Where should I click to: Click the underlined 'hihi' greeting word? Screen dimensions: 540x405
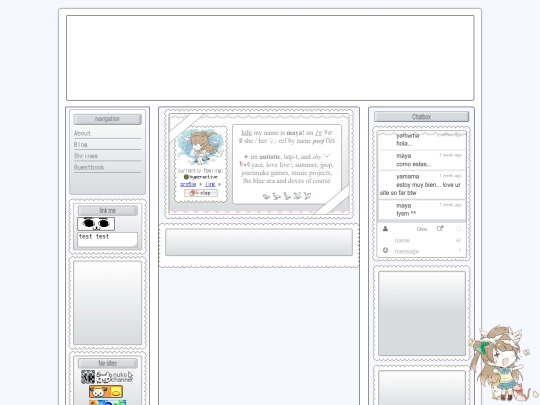[247, 133]
